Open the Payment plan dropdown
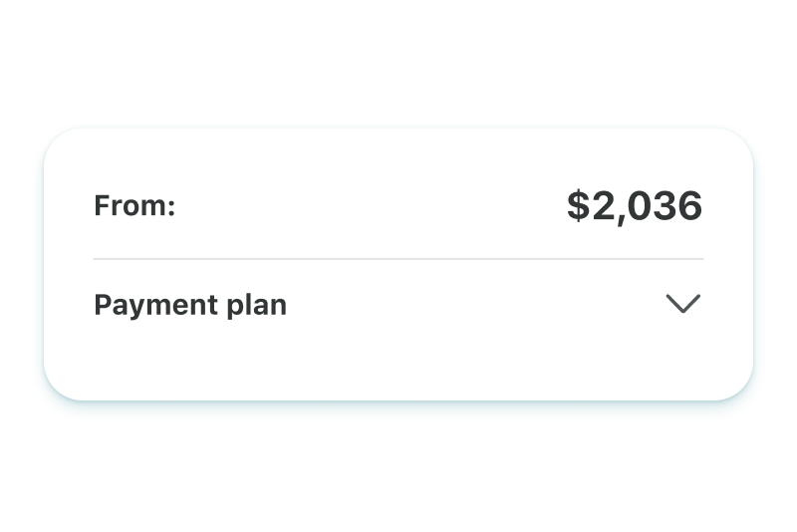Viewport: 797px width, 532px height. click(682, 304)
